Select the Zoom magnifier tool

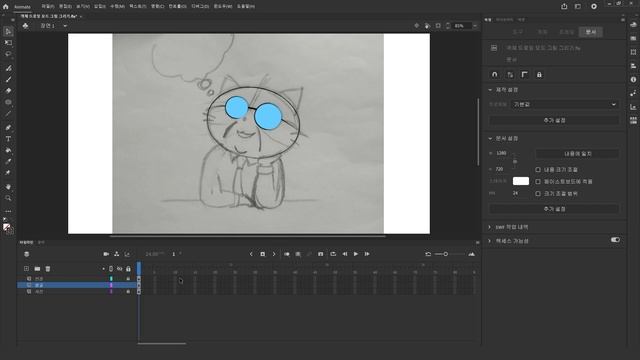[x=8, y=198]
